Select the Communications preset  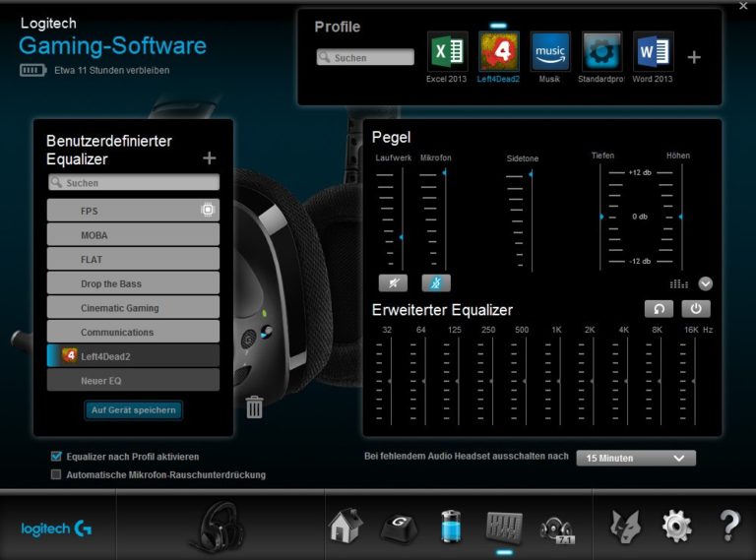(133, 332)
